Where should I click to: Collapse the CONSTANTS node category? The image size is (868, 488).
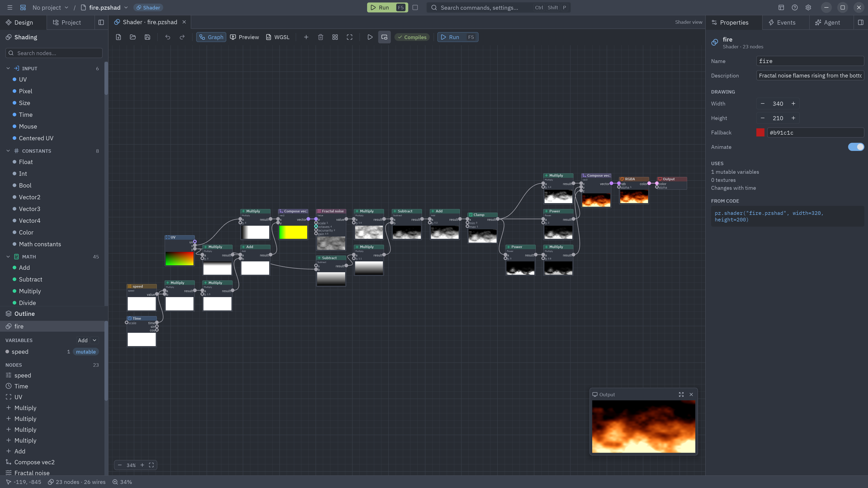coord(8,151)
